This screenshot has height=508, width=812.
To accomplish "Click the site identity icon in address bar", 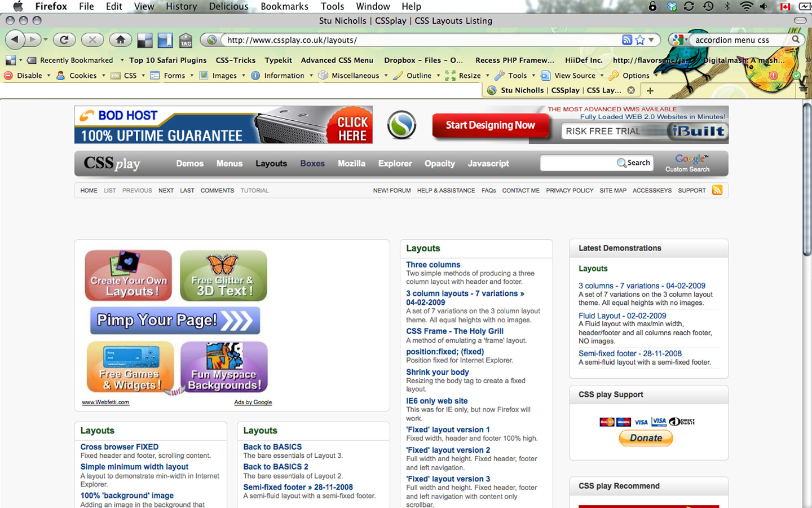I will click(x=211, y=40).
